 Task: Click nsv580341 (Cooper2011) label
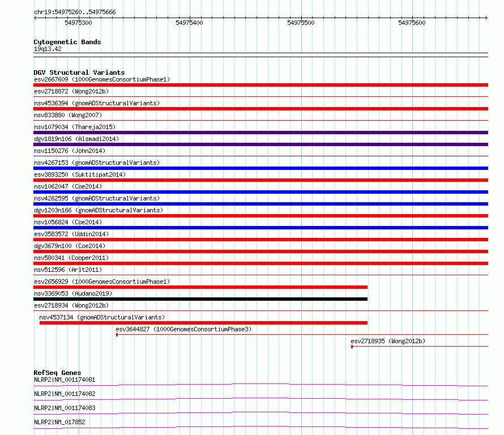click(71, 258)
